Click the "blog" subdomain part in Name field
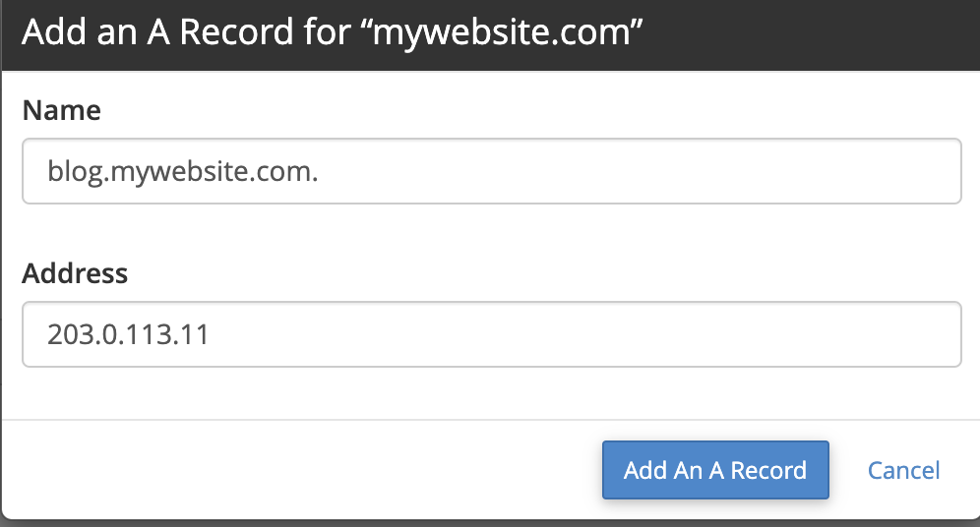This screenshot has height=527, width=980. coord(71,172)
